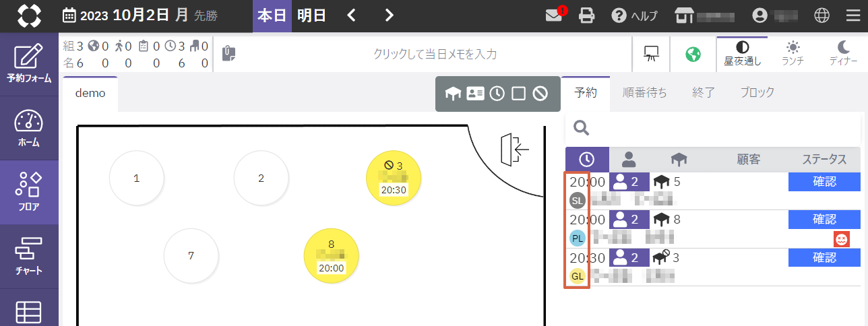Click the search magnifier icon
This screenshot has height=326, width=868.
(581, 128)
